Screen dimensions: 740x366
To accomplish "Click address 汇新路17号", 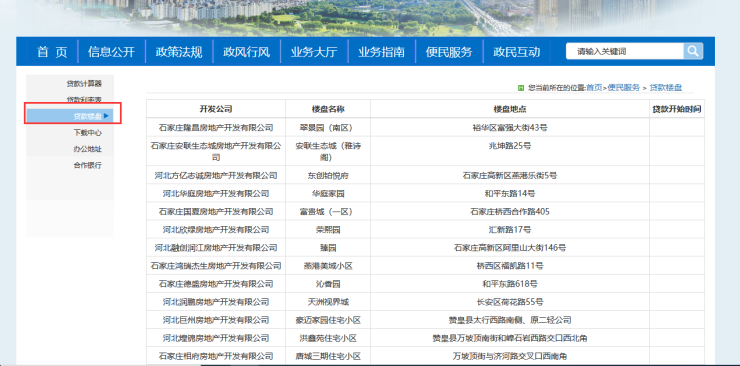I will [x=510, y=230].
